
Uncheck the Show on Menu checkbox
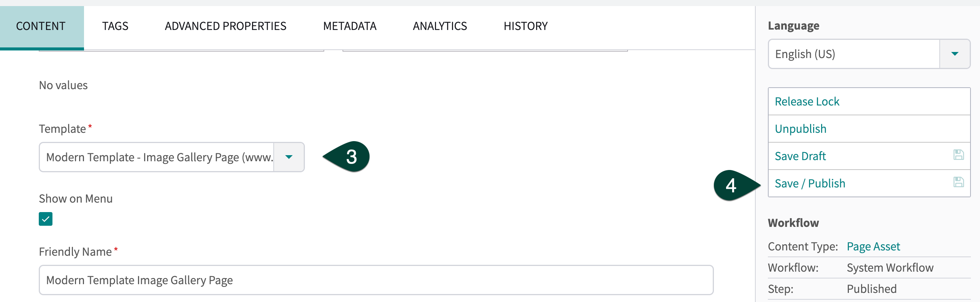[x=46, y=219]
